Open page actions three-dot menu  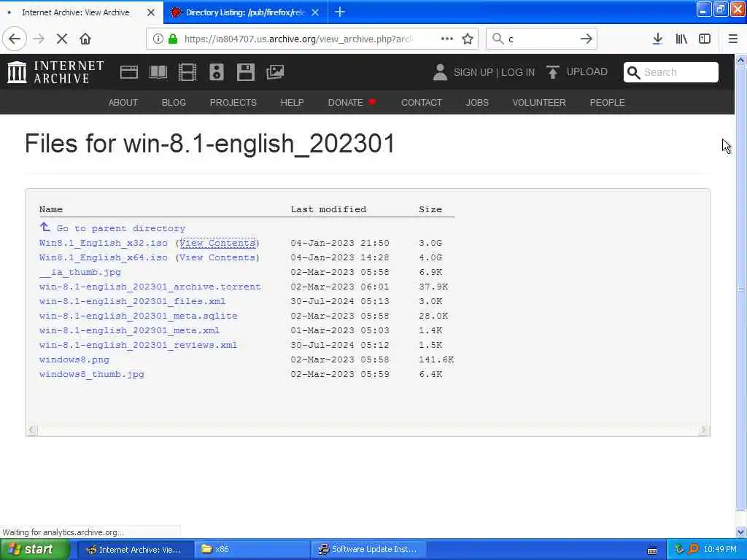[x=447, y=39]
